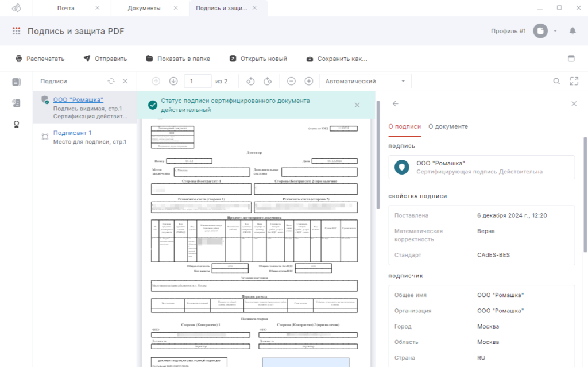Click the page number input field
Screen dimensions: 588x367
tap(198, 82)
